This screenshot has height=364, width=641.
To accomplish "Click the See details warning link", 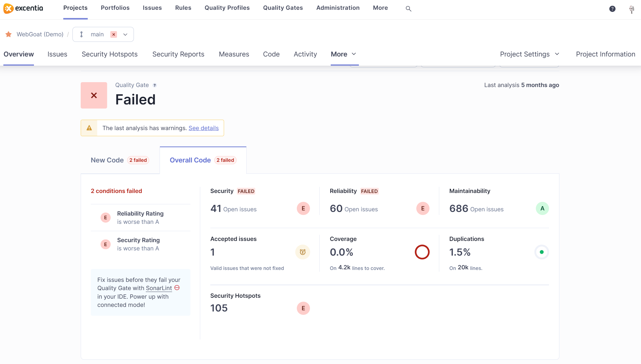I will pos(204,128).
